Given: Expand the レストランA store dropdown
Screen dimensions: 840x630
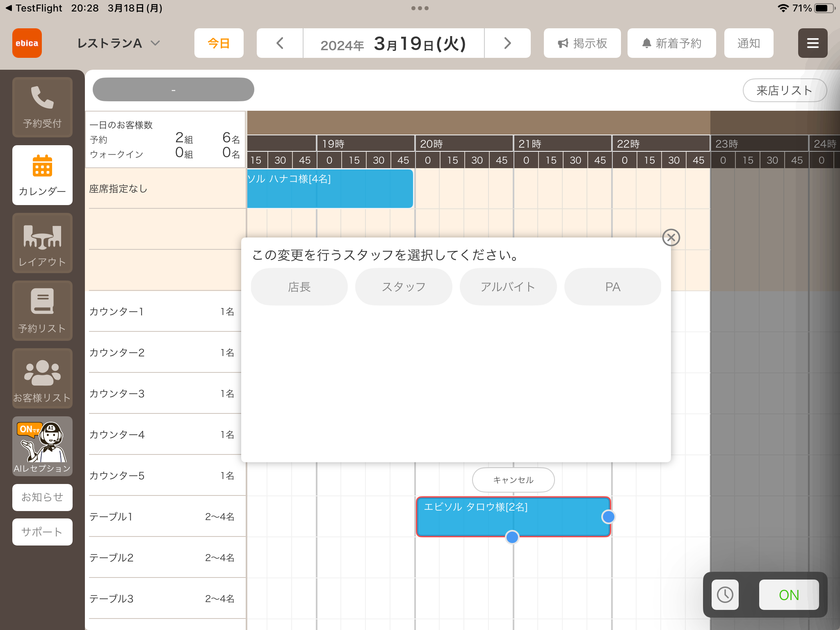Looking at the screenshot, I should [x=119, y=43].
